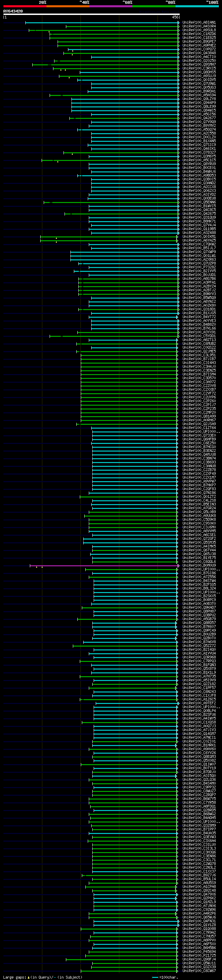Click the UniRef100_Q2JSA9 hit name
The width and height of the screenshot is (222, 980).
coord(199,424)
